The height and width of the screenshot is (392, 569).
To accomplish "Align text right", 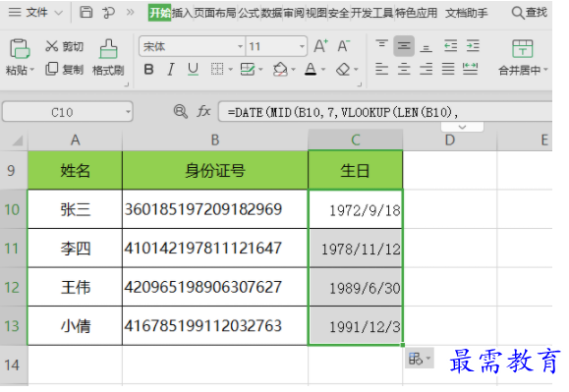I will pyautogui.click(x=427, y=69).
